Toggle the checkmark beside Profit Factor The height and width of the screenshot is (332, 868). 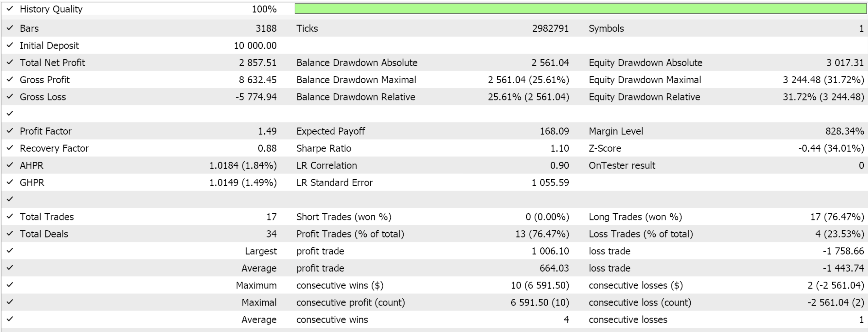click(10, 131)
